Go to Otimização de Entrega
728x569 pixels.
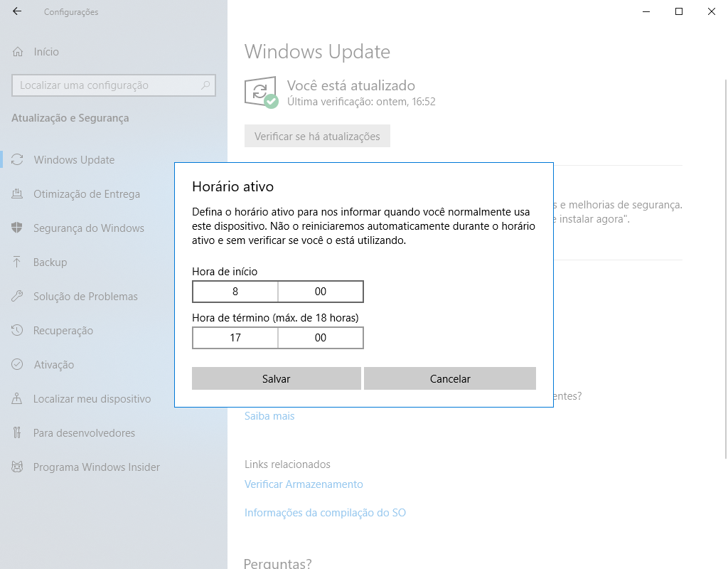coord(87,194)
